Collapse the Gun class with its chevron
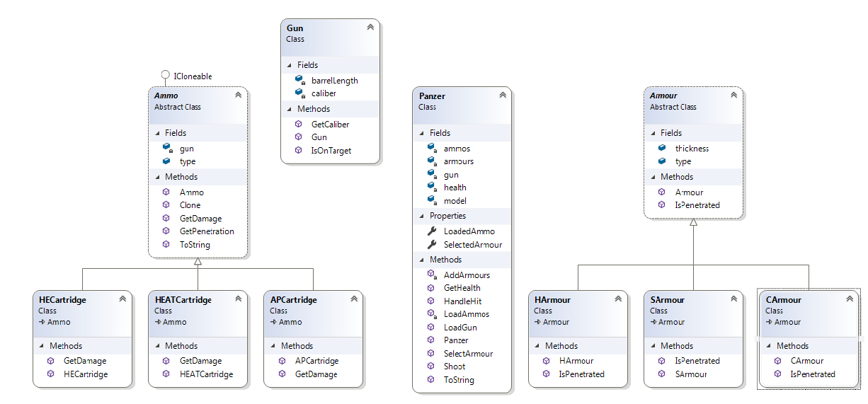868x404 pixels. tap(370, 28)
